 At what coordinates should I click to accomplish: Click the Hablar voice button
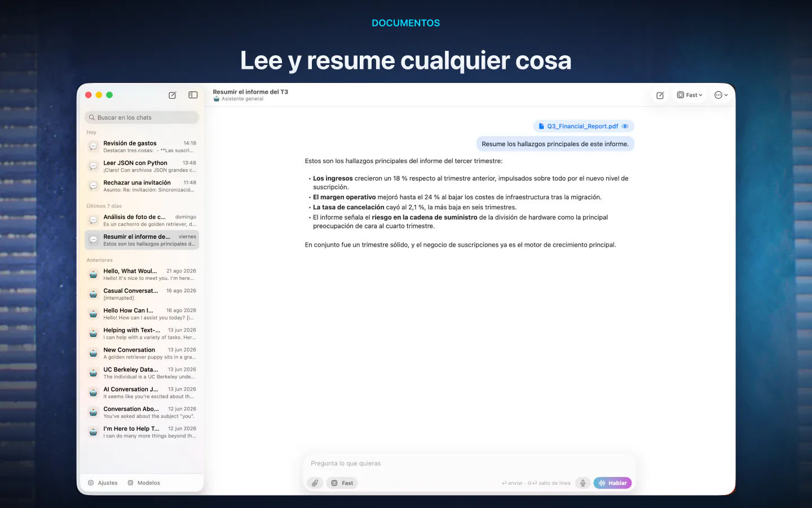click(x=612, y=483)
